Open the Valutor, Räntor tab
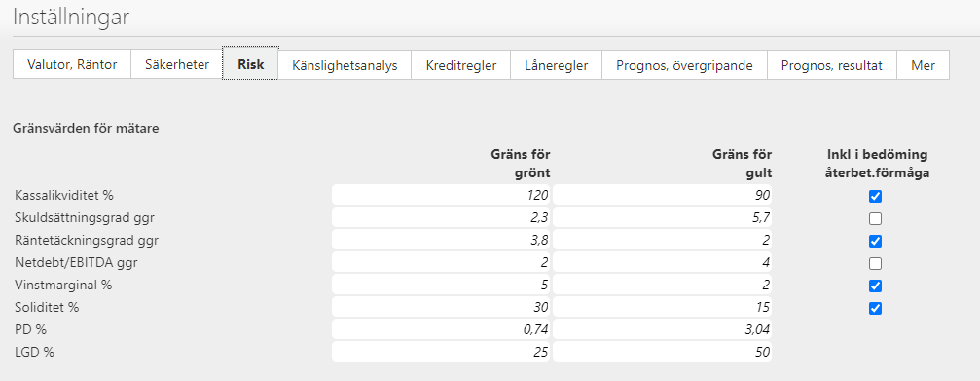 [72, 65]
